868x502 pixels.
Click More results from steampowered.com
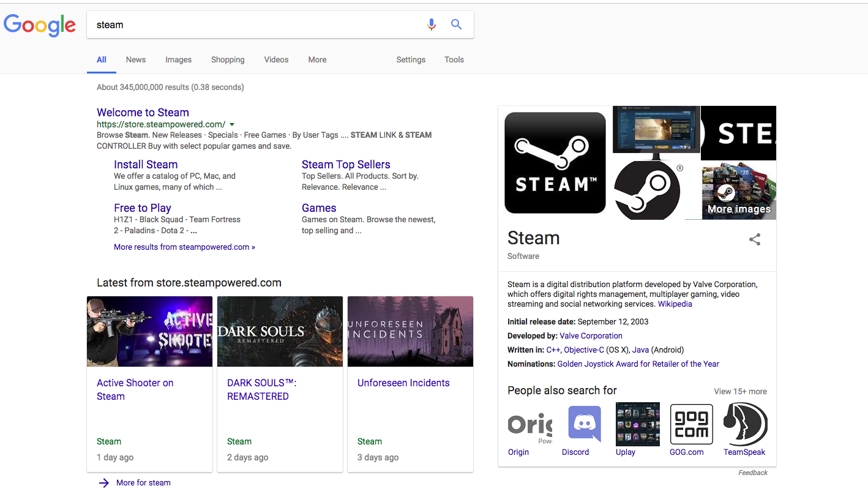(184, 247)
